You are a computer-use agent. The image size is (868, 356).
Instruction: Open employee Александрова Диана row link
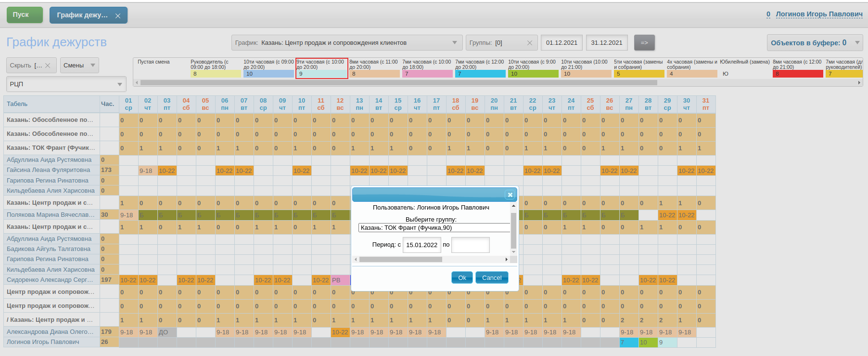[50, 332]
